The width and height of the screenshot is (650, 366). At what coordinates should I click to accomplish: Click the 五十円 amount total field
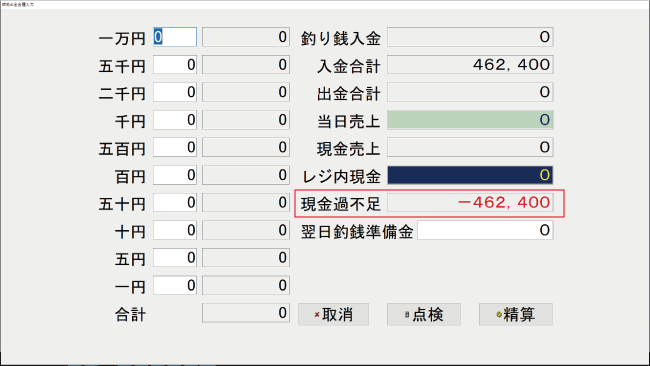click(246, 203)
